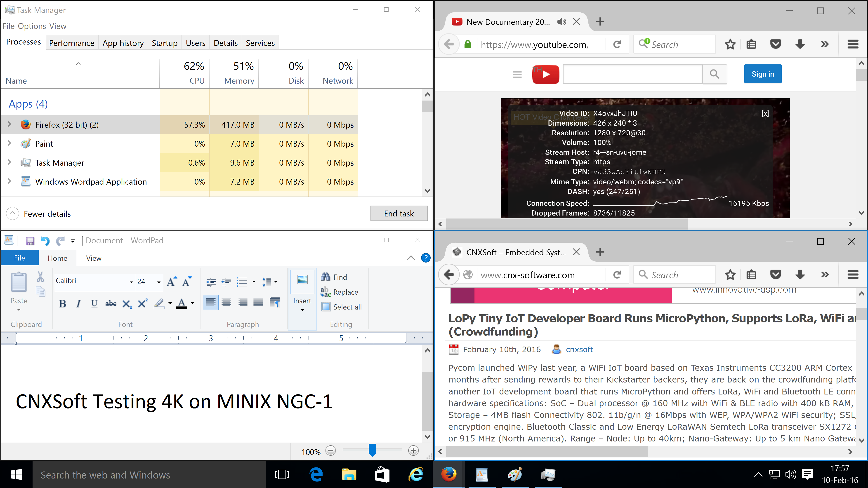The image size is (868, 488).
Task: Open the File tab in WordPad
Action: [19, 258]
